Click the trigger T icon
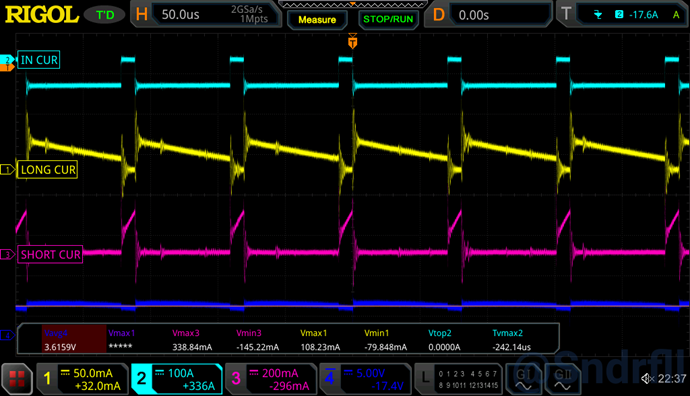Viewport: 690px width, 396px height. pyautogui.click(x=566, y=14)
